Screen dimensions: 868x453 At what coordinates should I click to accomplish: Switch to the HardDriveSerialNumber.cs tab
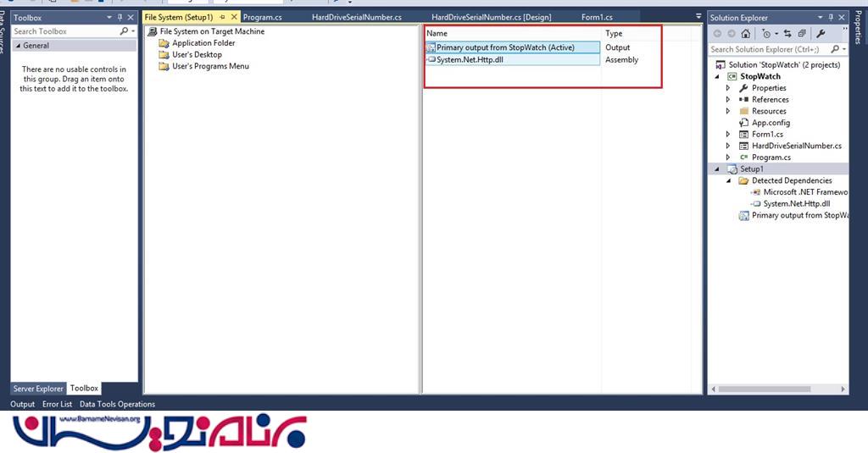click(x=357, y=17)
